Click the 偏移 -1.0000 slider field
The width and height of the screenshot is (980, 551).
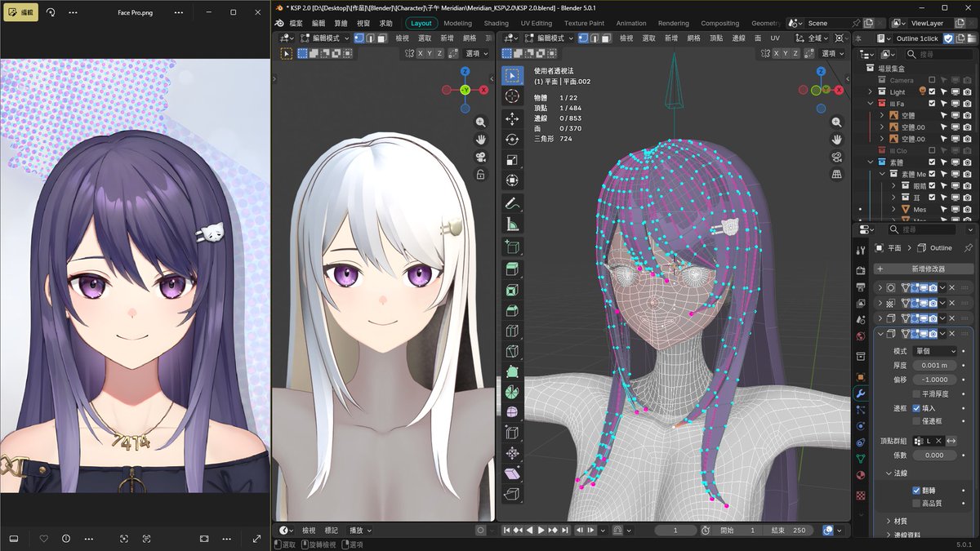(x=934, y=380)
